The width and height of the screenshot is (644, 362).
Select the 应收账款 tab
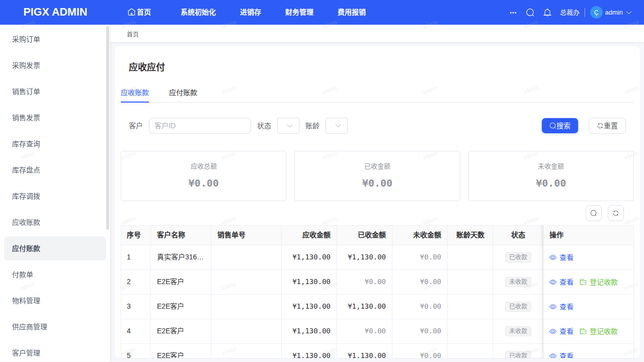pyautogui.click(x=135, y=93)
